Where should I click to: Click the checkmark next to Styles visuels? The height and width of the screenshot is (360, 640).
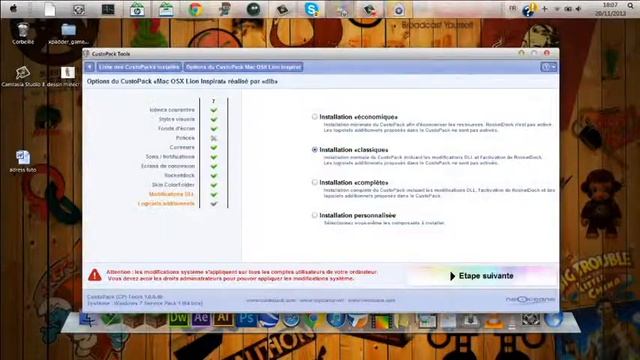(213, 119)
